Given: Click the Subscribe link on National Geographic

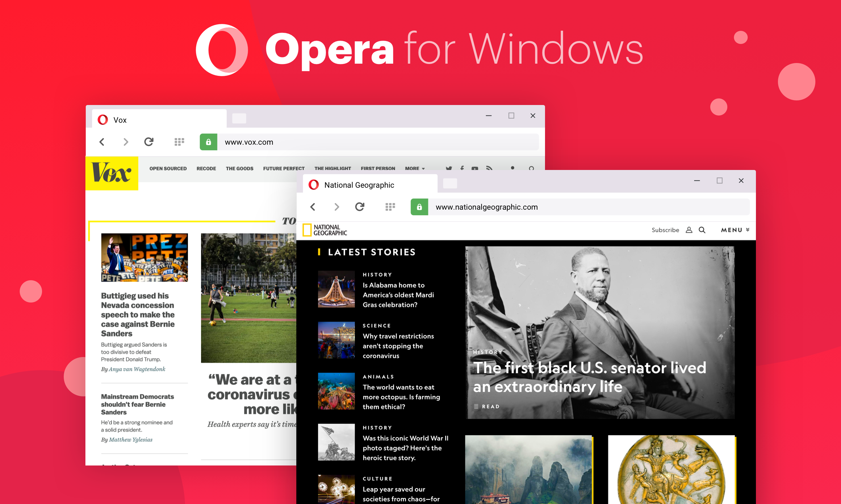Looking at the screenshot, I should (665, 230).
